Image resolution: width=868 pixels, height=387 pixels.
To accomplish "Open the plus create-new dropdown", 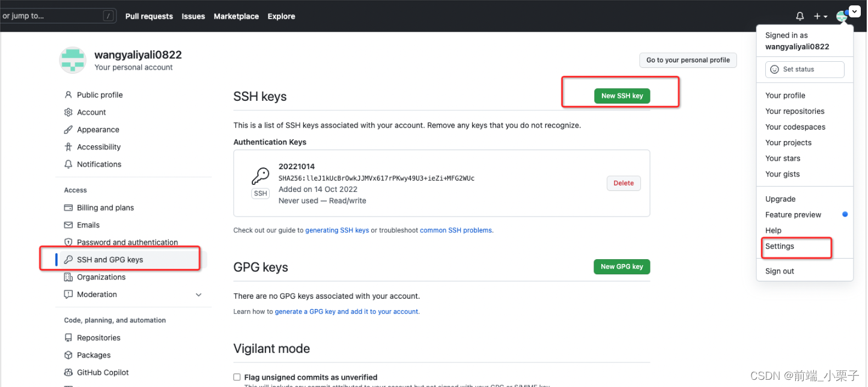I will [x=821, y=16].
